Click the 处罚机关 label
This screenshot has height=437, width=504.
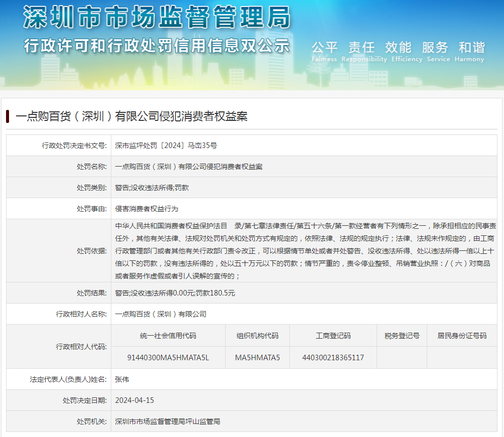click(x=92, y=421)
